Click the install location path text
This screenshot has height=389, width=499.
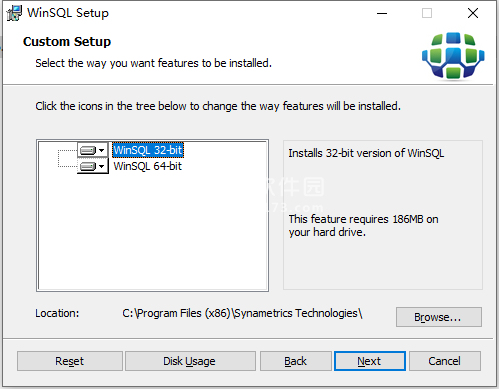pyautogui.click(x=242, y=313)
